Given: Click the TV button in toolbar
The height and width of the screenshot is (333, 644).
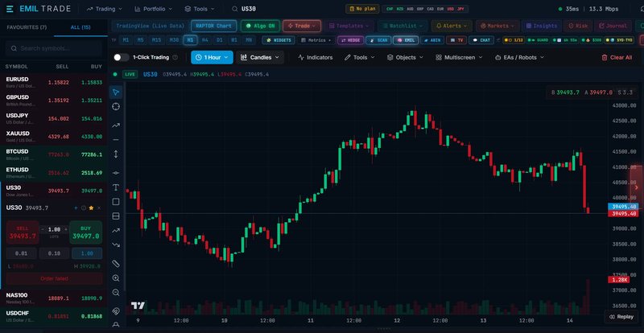Looking at the screenshot, I should (456, 40).
